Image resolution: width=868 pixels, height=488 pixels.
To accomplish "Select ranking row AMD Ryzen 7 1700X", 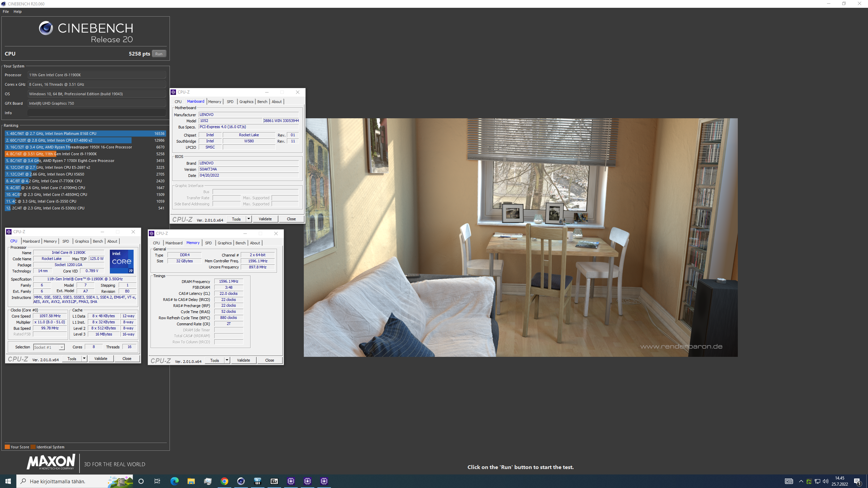I will (85, 161).
